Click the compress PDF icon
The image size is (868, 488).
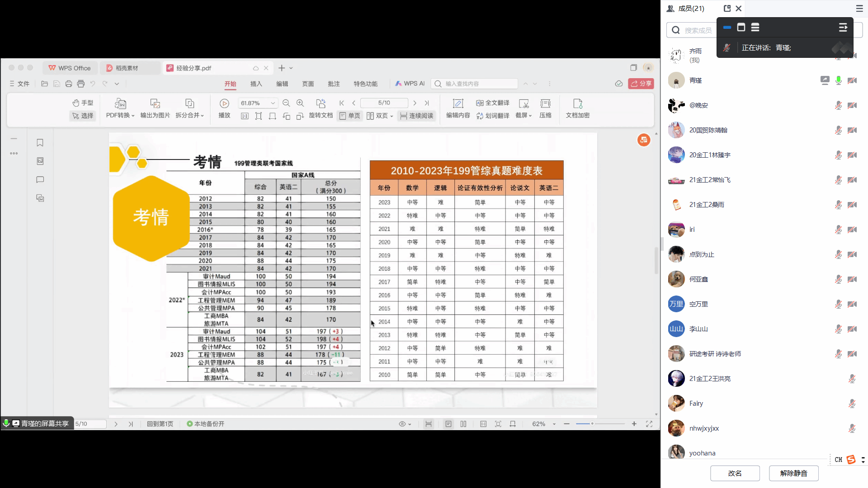(x=545, y=103)
